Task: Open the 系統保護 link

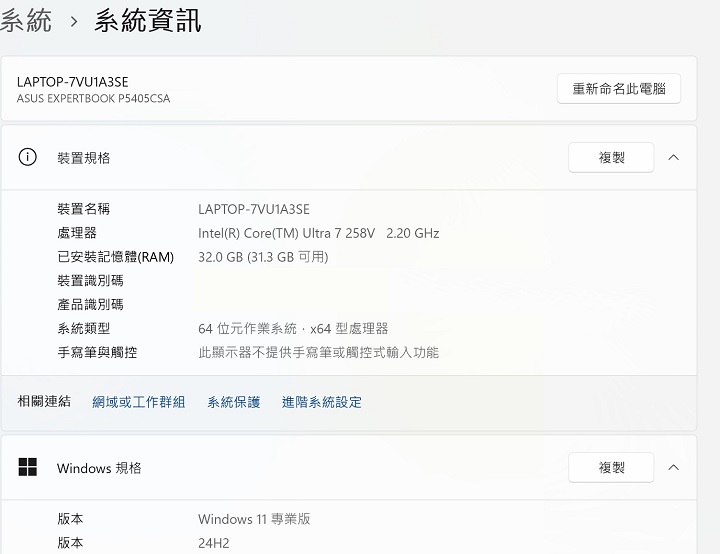Action: (234, 402)
